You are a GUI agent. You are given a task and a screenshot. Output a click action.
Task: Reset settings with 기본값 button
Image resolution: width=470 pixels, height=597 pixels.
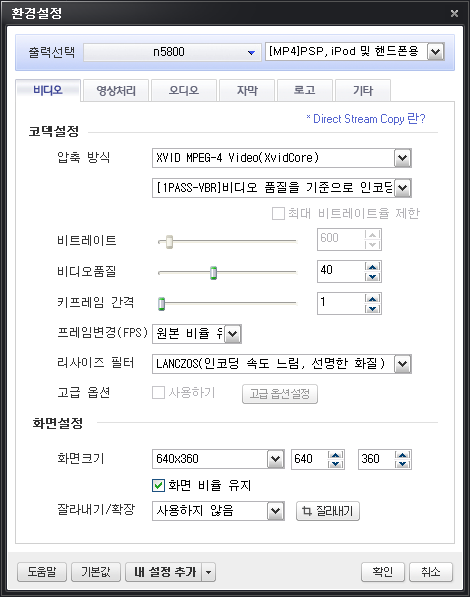point(96,572)
